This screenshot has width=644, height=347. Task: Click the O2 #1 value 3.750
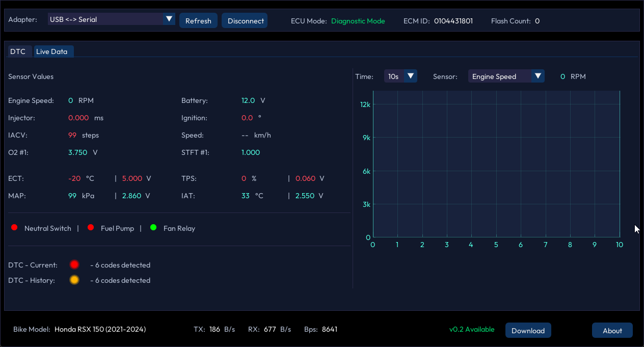coord(78,152)
